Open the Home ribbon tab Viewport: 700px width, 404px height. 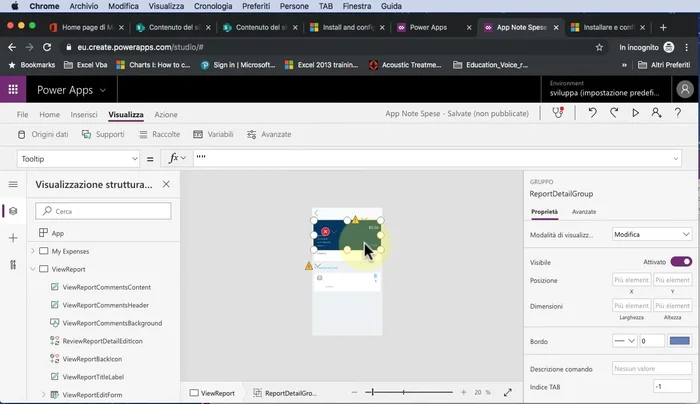click(x=50, y=115)
